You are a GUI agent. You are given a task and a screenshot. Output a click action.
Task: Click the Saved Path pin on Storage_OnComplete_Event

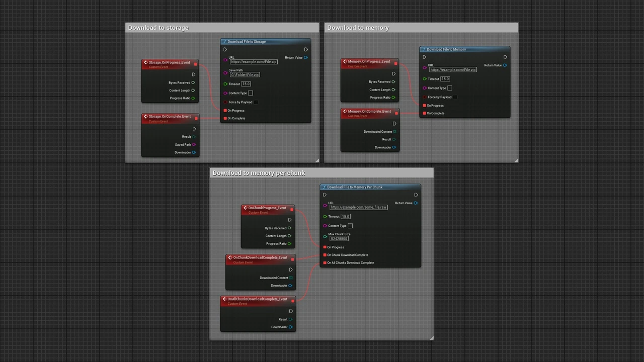pyautogui.click(x=194, y=145)
